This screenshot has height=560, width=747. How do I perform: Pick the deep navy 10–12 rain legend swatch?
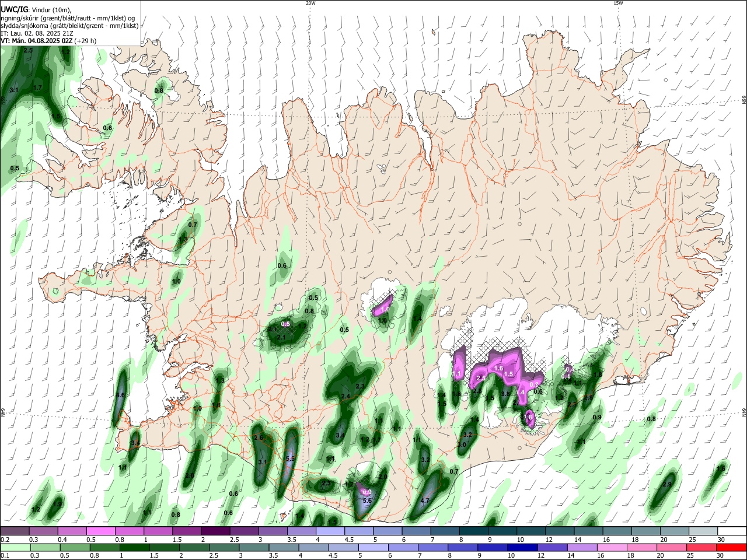click(x=523, y=547)
